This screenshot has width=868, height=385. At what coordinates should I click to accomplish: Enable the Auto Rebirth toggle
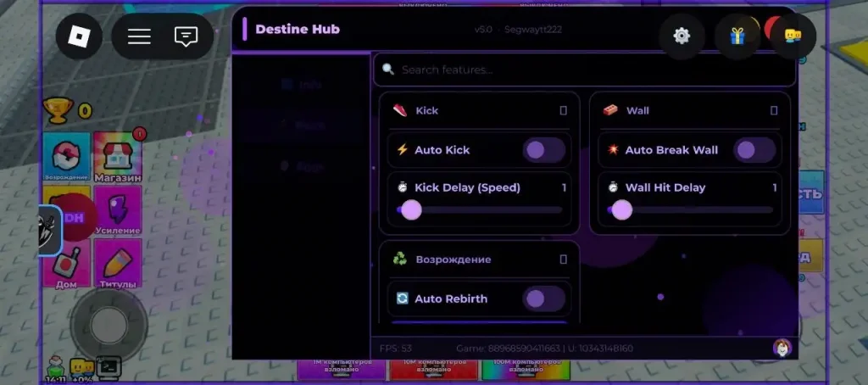click(543, 299)
